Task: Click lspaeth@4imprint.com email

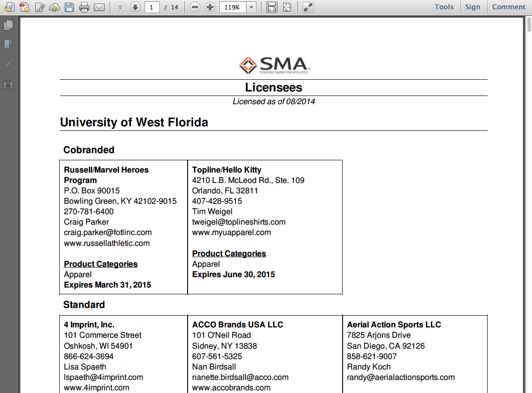Action: (103, 378)
